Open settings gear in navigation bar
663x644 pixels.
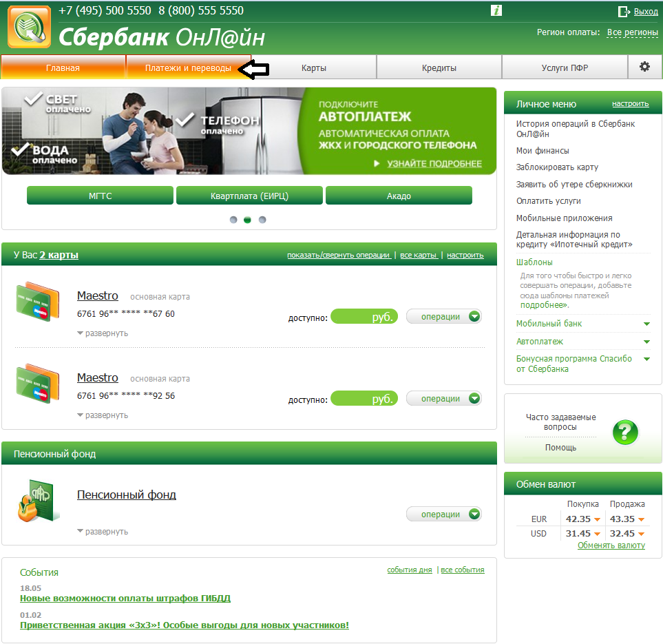click(644, 67)
